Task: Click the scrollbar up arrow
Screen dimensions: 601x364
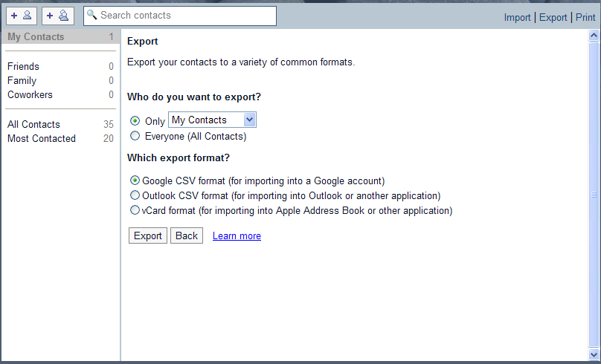Action: [594, 36]
